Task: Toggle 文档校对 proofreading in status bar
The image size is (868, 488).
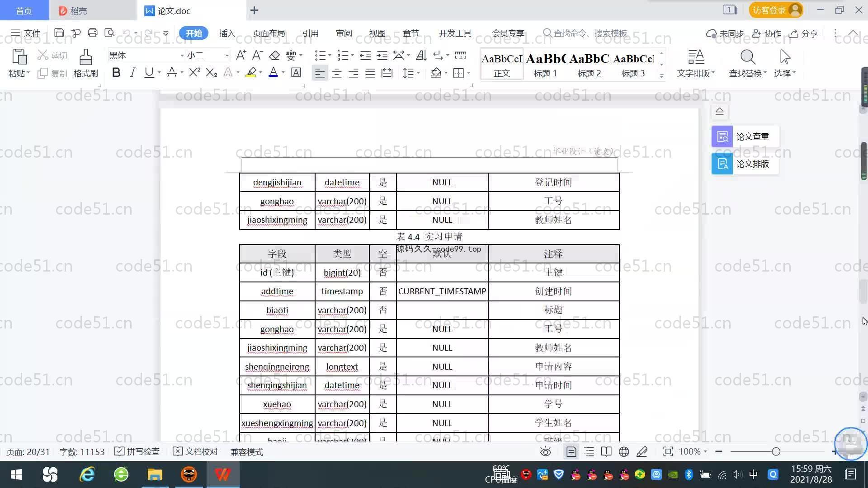Action: pos(195,452)
